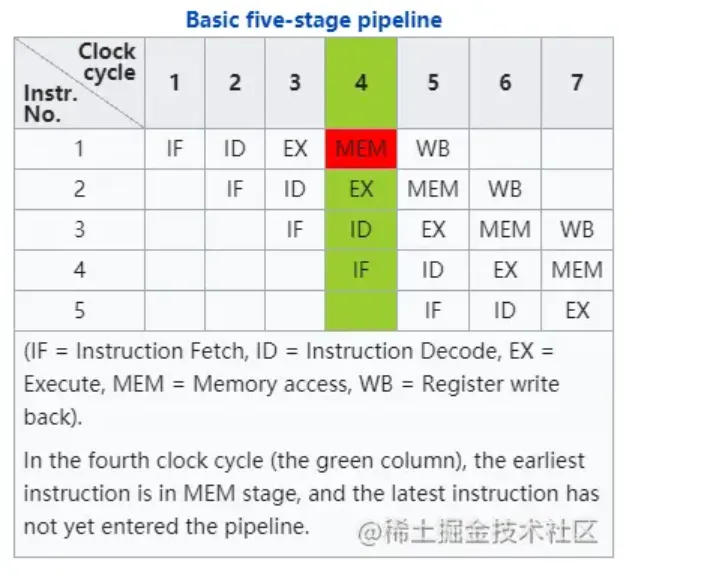Select the clock cycle 1 column header
This screenshot has width=706, height=584.
click(x=174, y=83)
